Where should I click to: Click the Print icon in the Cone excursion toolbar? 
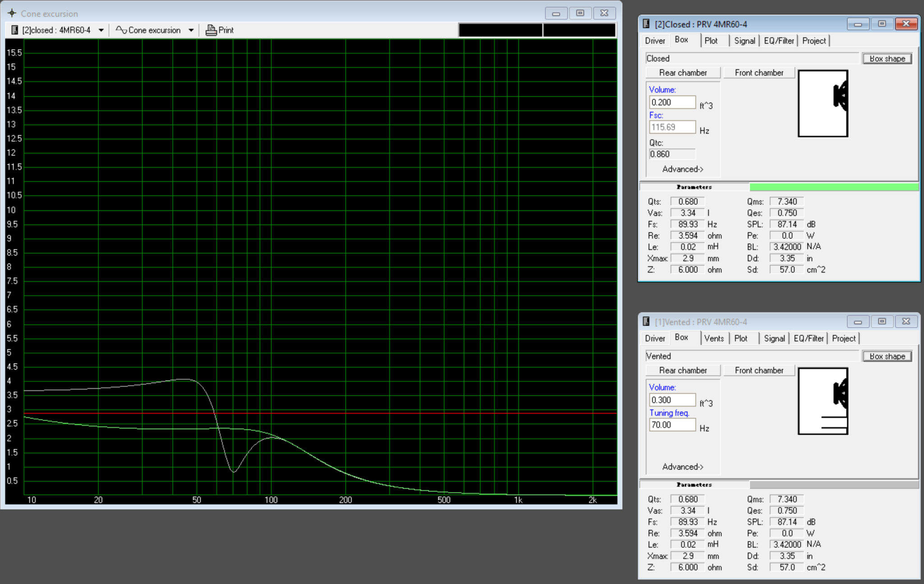(211, 30)
